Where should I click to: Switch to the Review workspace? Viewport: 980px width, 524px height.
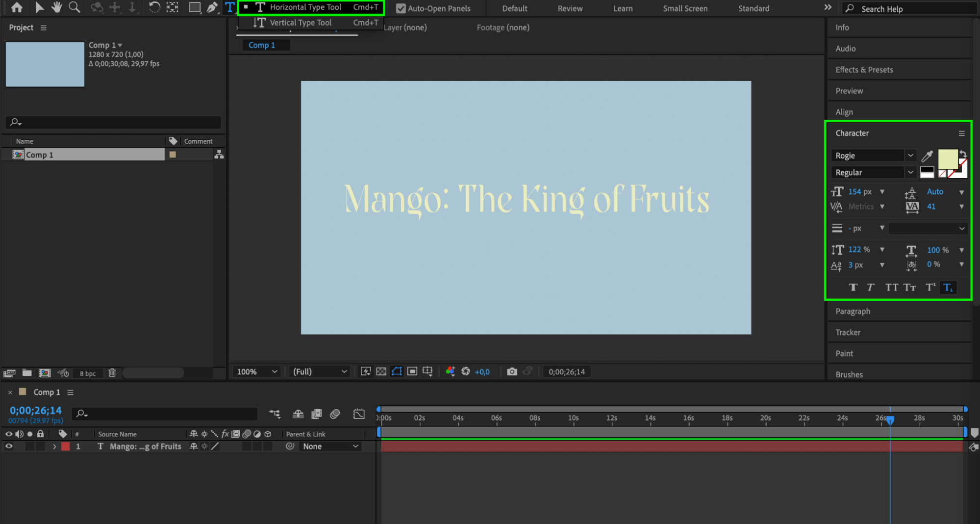570,8
